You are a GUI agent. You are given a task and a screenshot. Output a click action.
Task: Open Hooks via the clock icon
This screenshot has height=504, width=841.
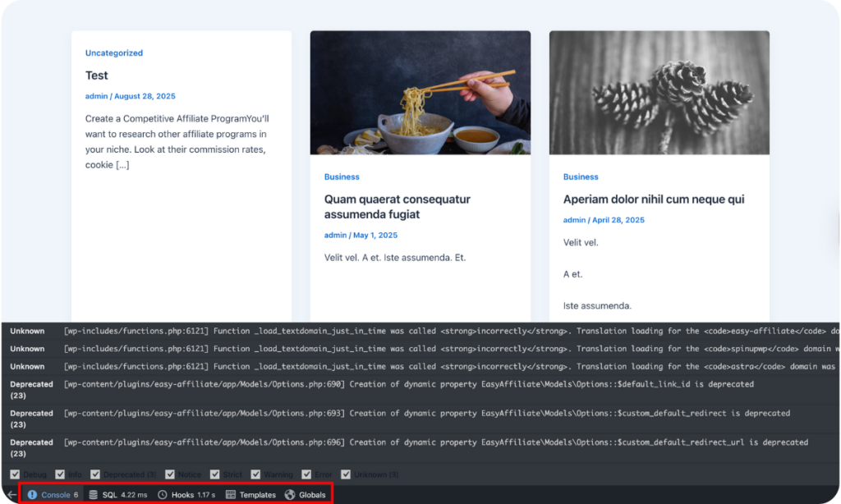coord(162,494)
